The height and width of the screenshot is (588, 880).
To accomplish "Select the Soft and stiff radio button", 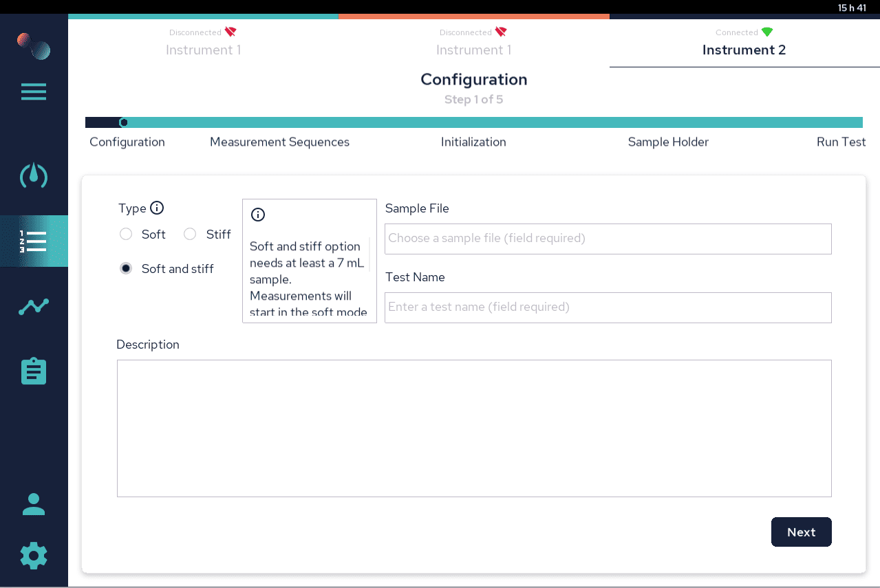I will pos(126,268).
